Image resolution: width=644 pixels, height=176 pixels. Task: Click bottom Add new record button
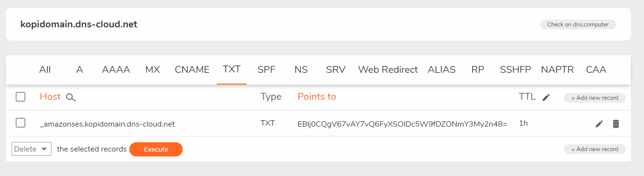tap(595, 149)
